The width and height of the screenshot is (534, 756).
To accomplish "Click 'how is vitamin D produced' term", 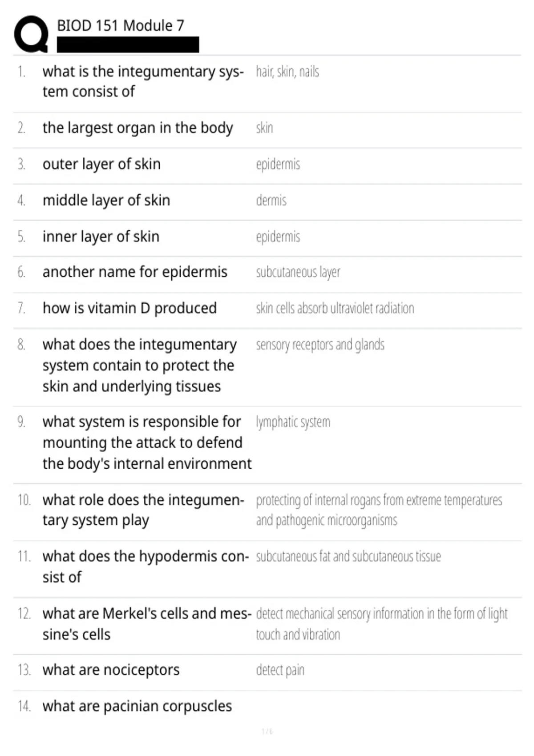I will point(129,308).
